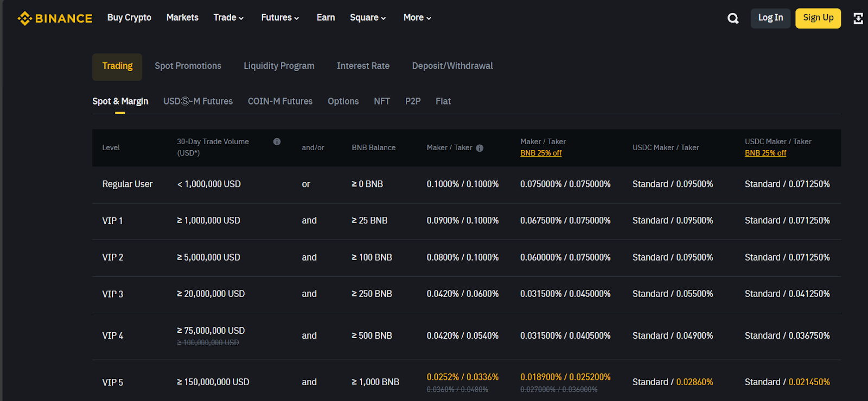Screen dimensions: 868x401
Task: Select the USDⓈ-M Futures sub-tab
Action: [x=198, y=101]
